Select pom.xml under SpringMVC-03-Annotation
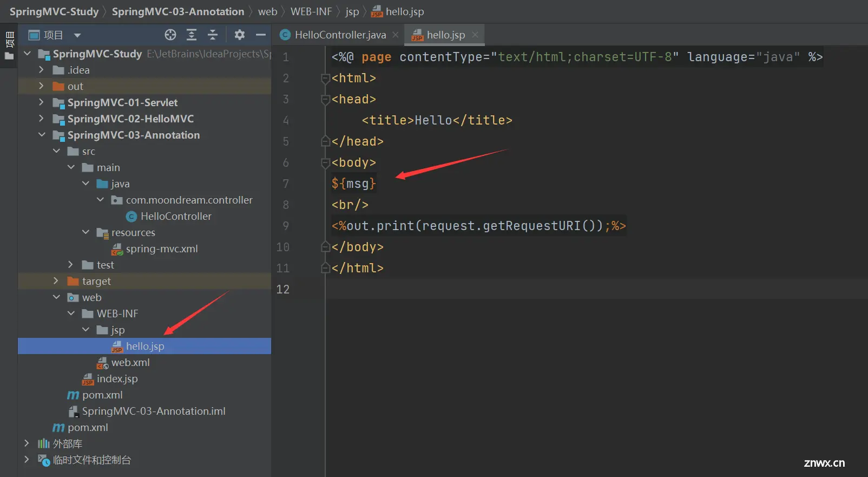The image size is (868, 477). pos(102,395)
